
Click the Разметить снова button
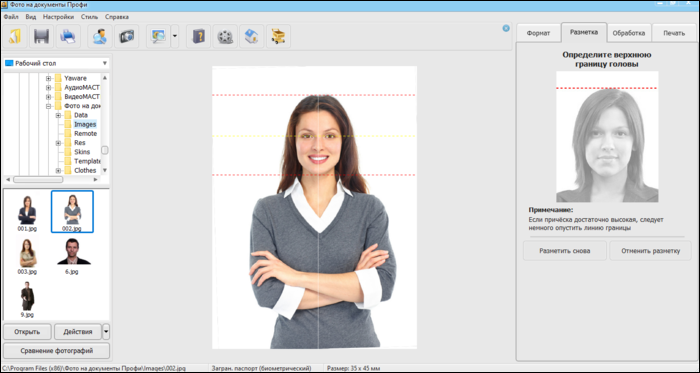(x=565, y=251)
